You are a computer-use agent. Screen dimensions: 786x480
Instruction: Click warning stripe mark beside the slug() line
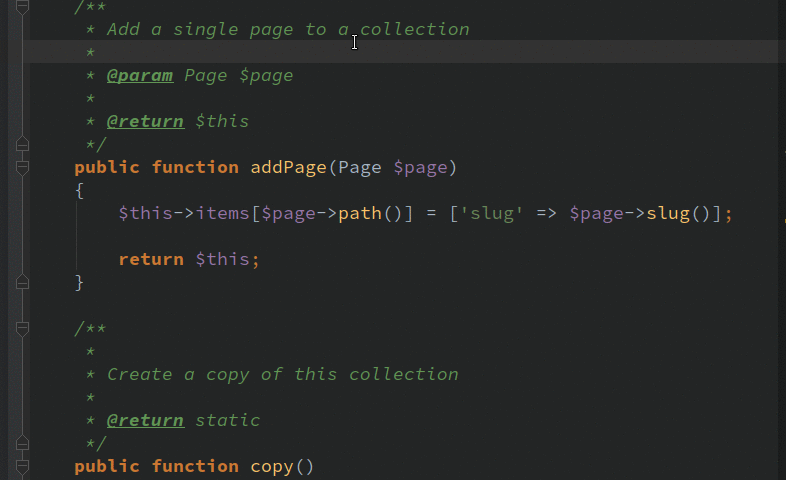783,219
